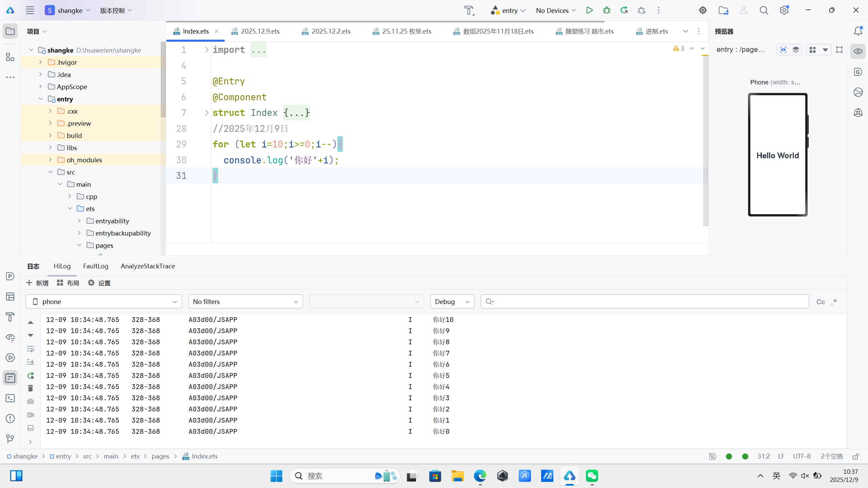The image size is (868, 488).
Task: Switch to the FaultLog tab
Action: click(96, 266)
